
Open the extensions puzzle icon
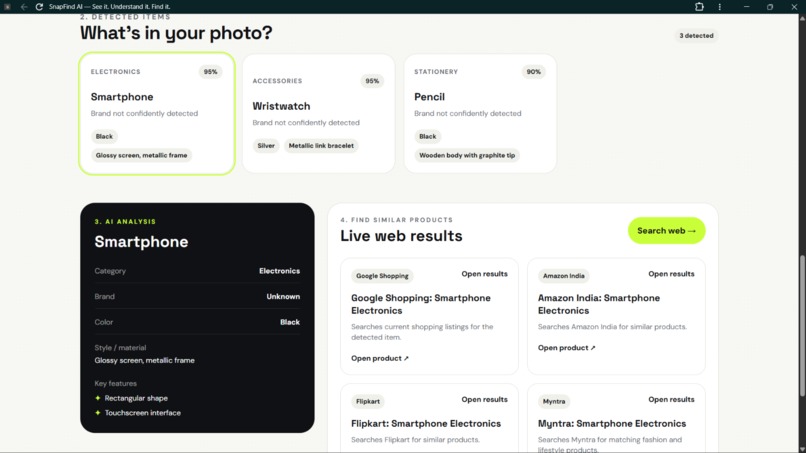699,7
